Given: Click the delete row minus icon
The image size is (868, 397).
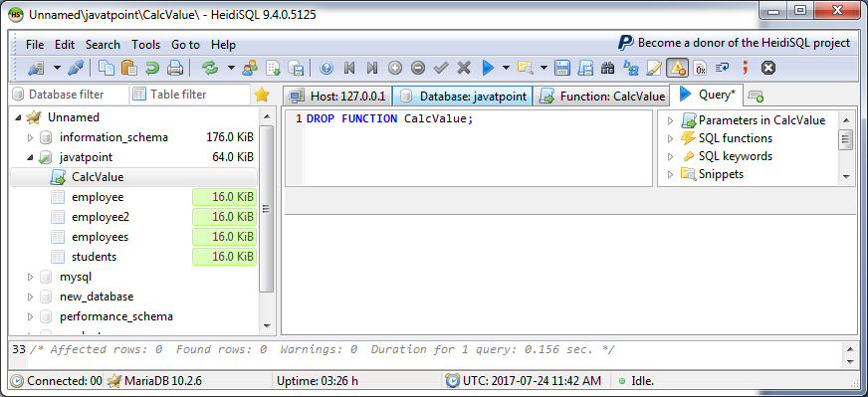Looking at the screenshot, I should 418,68.
